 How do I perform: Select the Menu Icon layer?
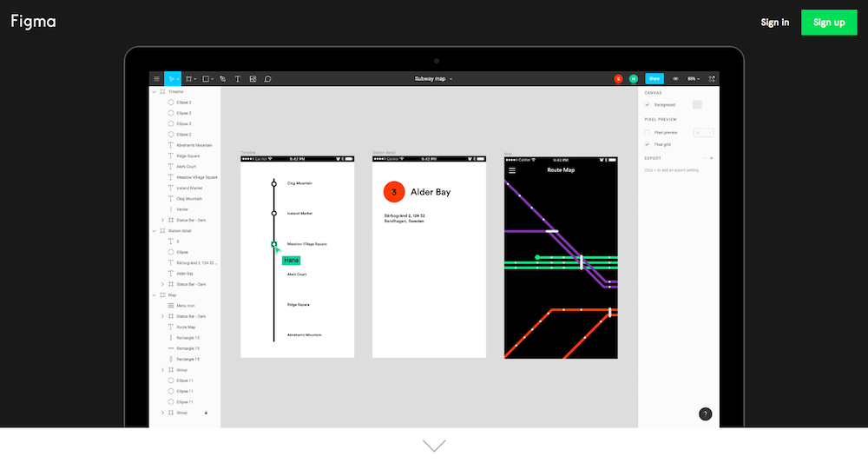coord(184,306)
